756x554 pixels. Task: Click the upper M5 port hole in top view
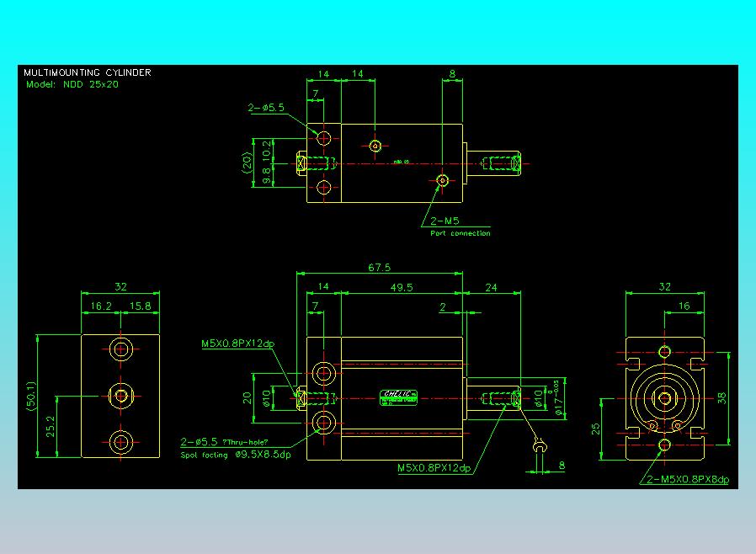point(375,144)
